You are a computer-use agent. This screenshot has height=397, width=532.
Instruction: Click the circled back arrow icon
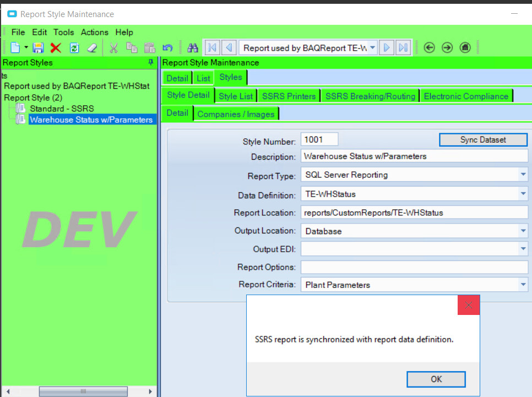[429, 47]
